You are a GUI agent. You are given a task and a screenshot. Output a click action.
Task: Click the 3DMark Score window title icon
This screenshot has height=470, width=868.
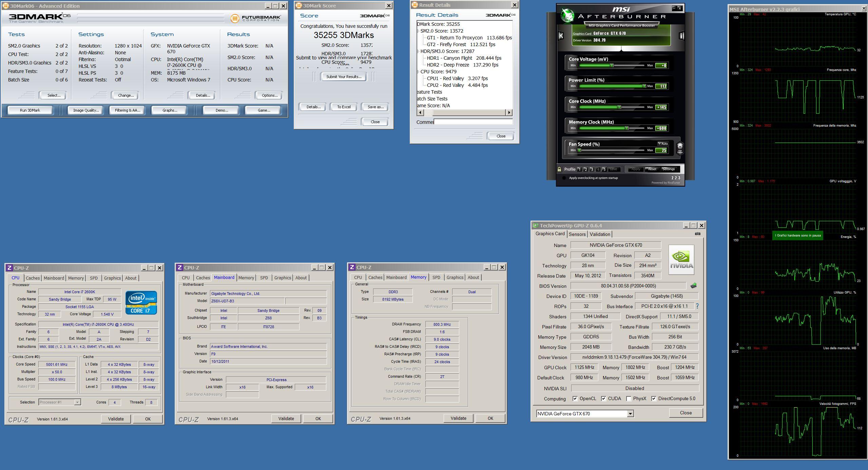click(x=298, y=5)
